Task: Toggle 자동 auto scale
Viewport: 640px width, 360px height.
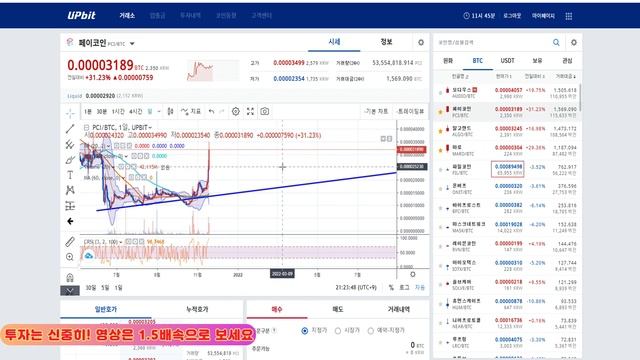Action: (420, 288)
